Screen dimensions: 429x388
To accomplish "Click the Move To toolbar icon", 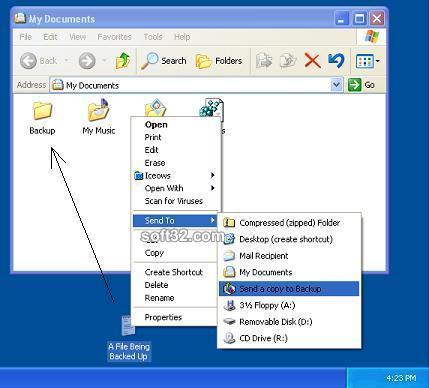I will (264, 61).
